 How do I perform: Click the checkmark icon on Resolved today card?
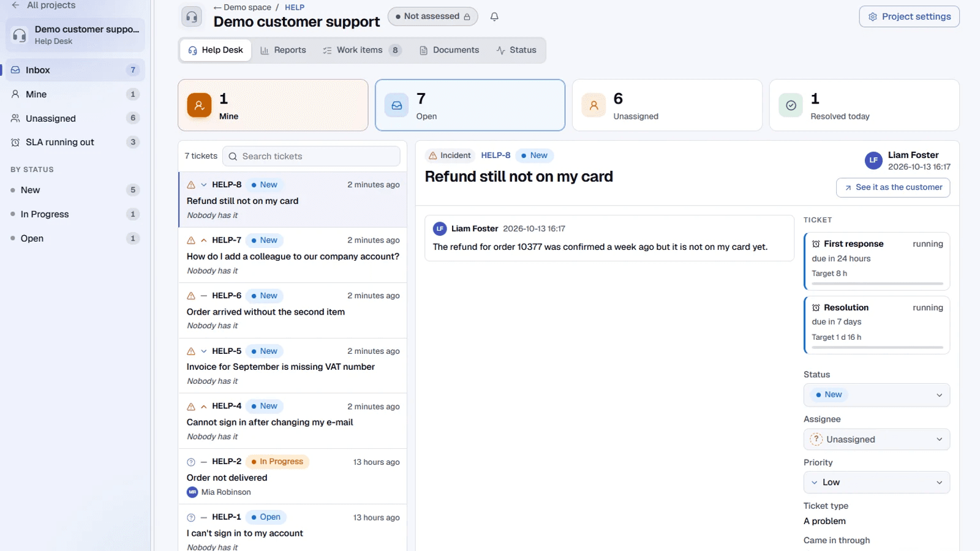click(x=791, y=105)
